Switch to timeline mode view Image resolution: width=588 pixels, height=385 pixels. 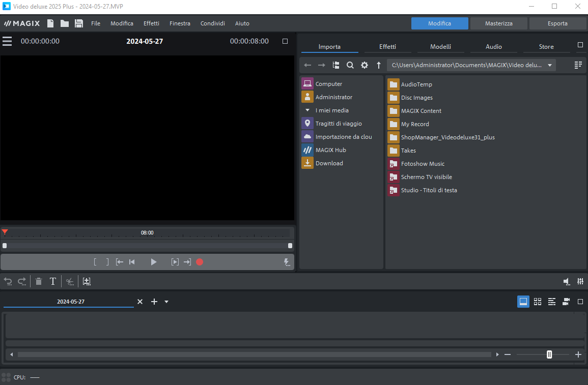[x=552, y=302]
